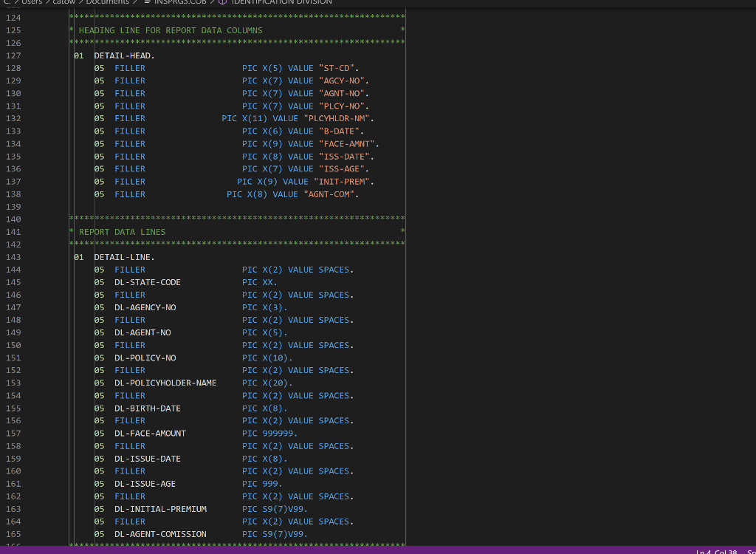
Task: Click PIC 999. on the DL-ISSUE-AGE line
Action: click(262, 484)
